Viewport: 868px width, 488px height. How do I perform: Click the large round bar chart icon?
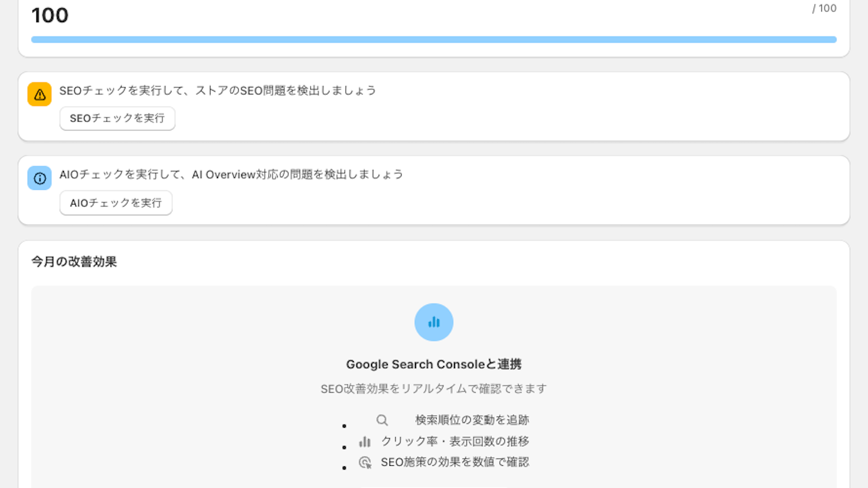[433, 322]
